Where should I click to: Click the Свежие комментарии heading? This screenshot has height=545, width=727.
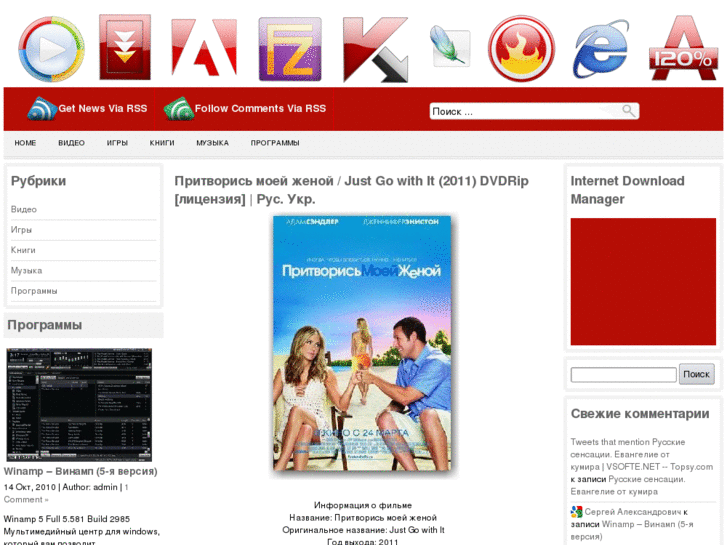pyautogui.click(x=640, y=414)
